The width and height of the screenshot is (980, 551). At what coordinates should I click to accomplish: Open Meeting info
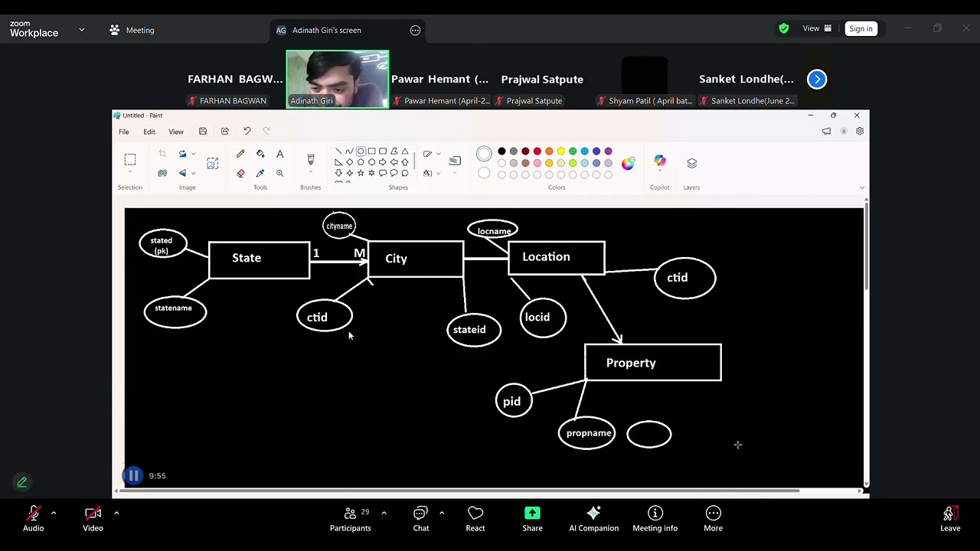(655, 518)
